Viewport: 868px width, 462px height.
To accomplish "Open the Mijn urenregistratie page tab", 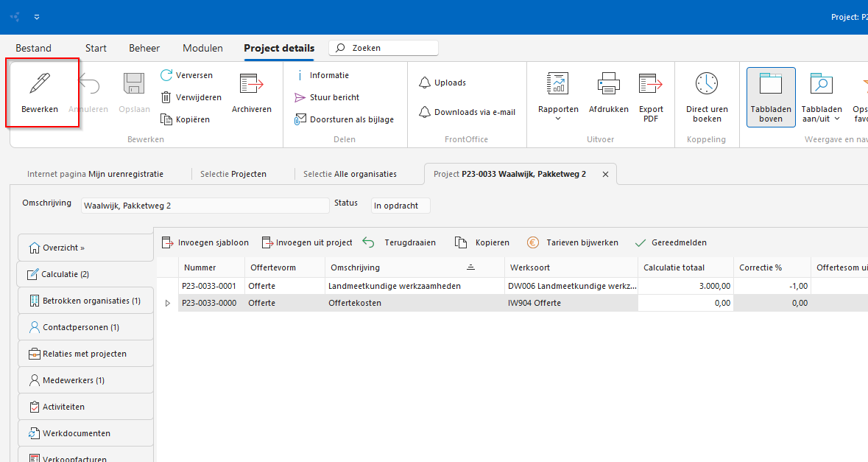I will 95,174.
